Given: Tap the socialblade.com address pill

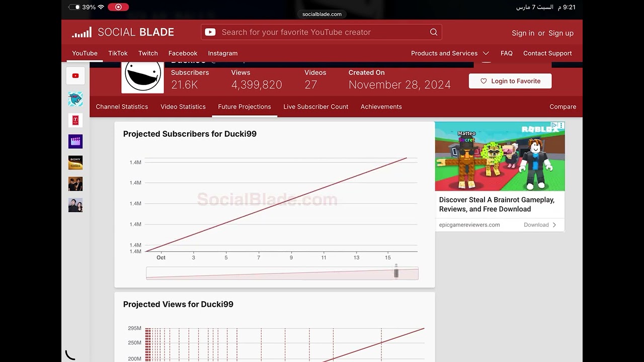Looking at the screenshot, I should [x=322, y=14].
